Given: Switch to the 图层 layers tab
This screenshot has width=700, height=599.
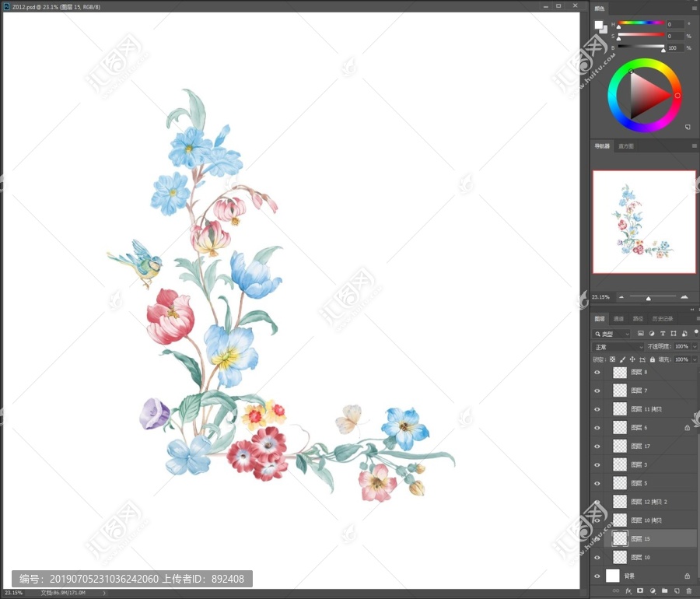Looking at the screenshot, I should point(600,319).
